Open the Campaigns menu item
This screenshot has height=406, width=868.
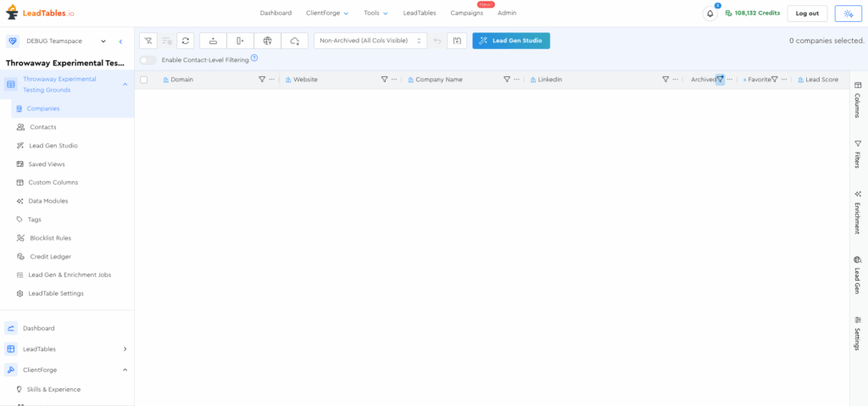tap(467, 14)
